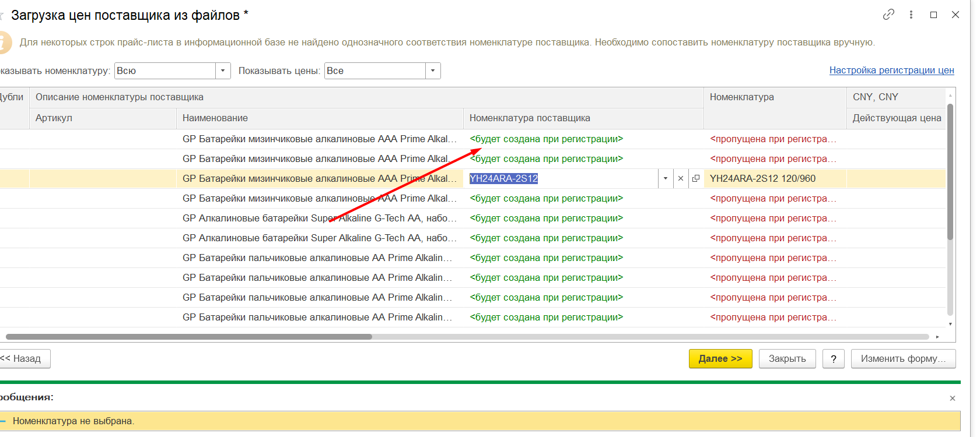Open the selected supplier nomenclature item card
Viewport: 980px width, 437px height.
pyautogui.click(x=696, y=179)
